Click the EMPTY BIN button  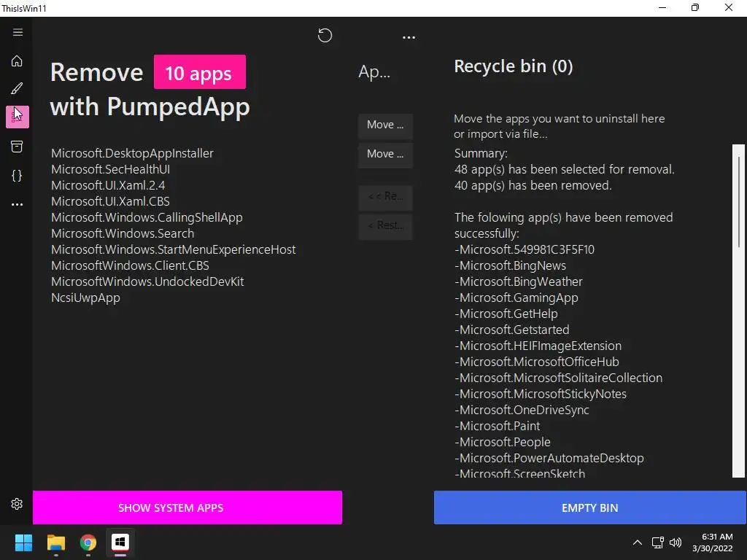[x=589, y=507]
